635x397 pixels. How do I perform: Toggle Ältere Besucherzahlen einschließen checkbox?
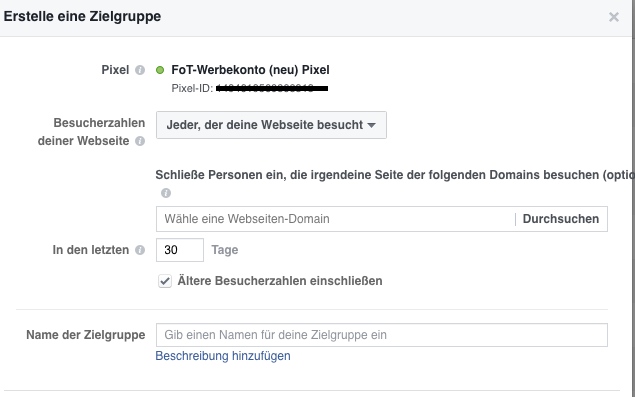(x=165, y=281)
